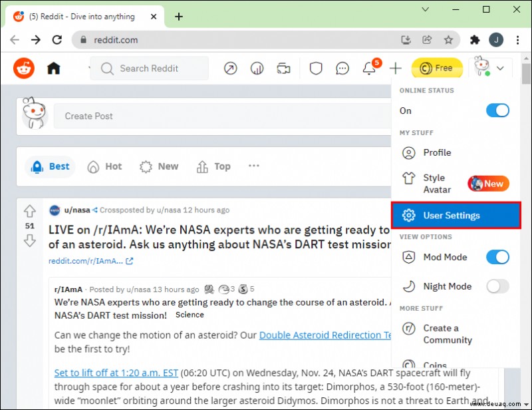This screenshot has width=532, height=410.
Task: Click the Create a Community r/ icon
Action: click(408, 329)
